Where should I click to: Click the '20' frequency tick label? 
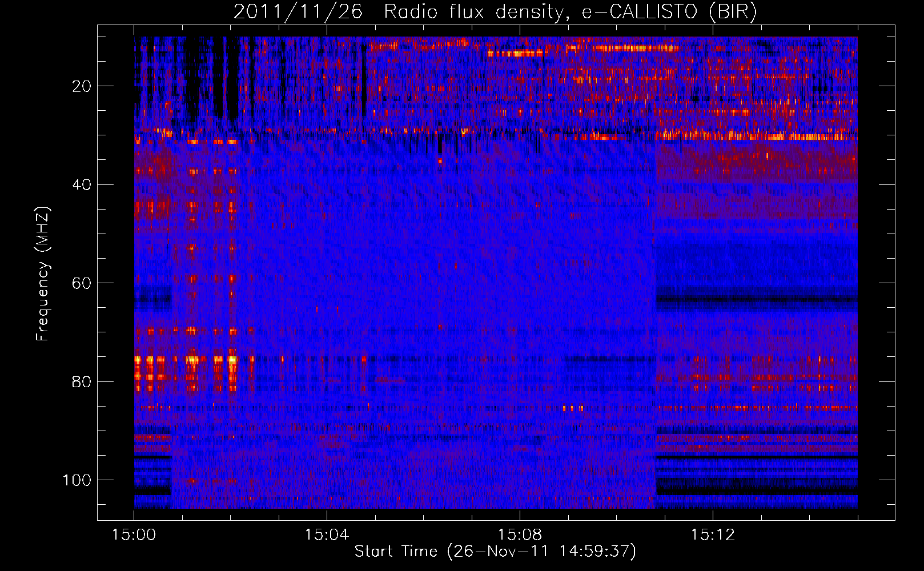[x=82, y=86]
